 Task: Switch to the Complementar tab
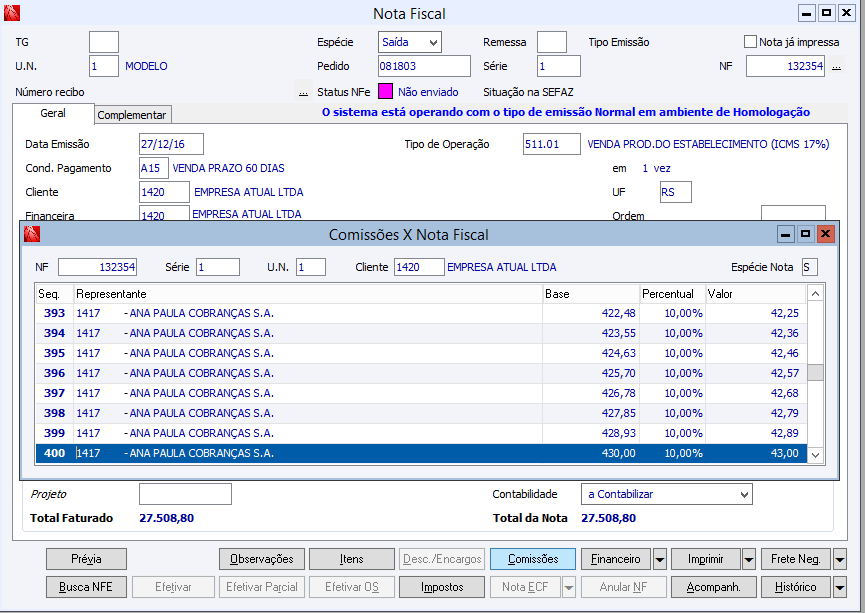133,115
